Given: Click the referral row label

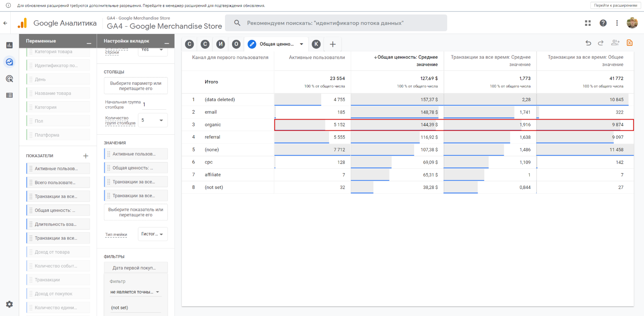Looking at the screenshot, I should click(212, 137).
